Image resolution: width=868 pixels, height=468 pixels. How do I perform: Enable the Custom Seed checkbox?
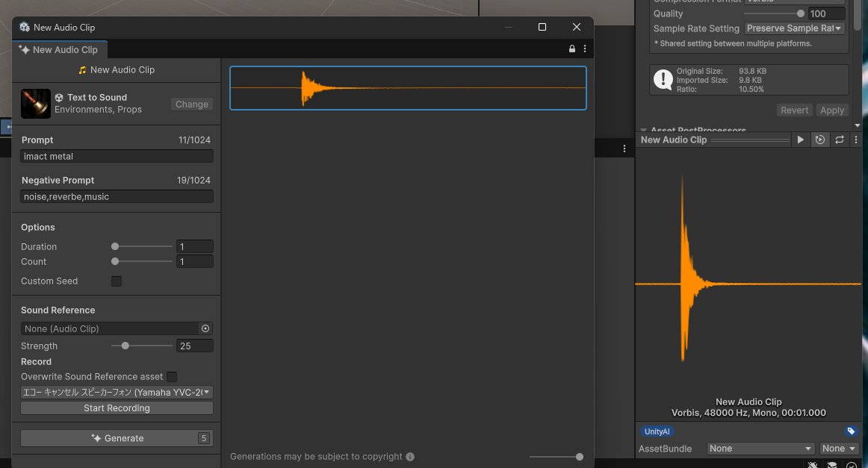pyautogui.click(x=117, y=281)
